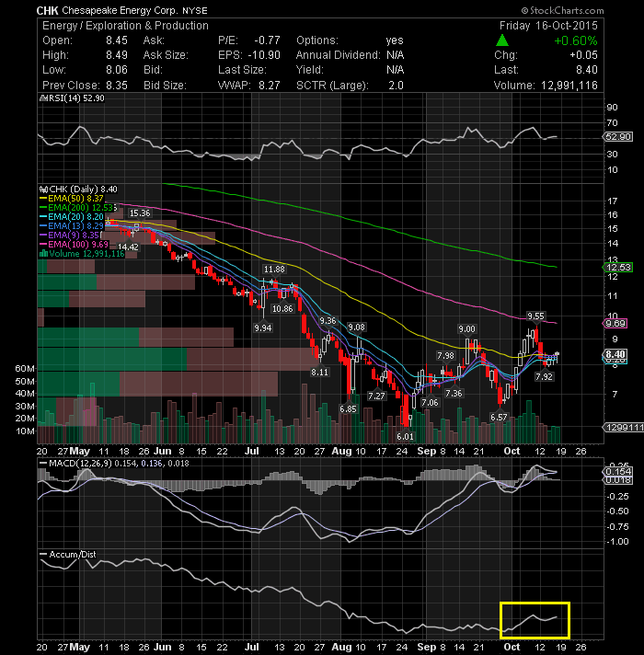The height and width of the screenshot is (655, 644).
Task: Click the EMA(100) pink legend entry
Action: click(x=74, y=245)
